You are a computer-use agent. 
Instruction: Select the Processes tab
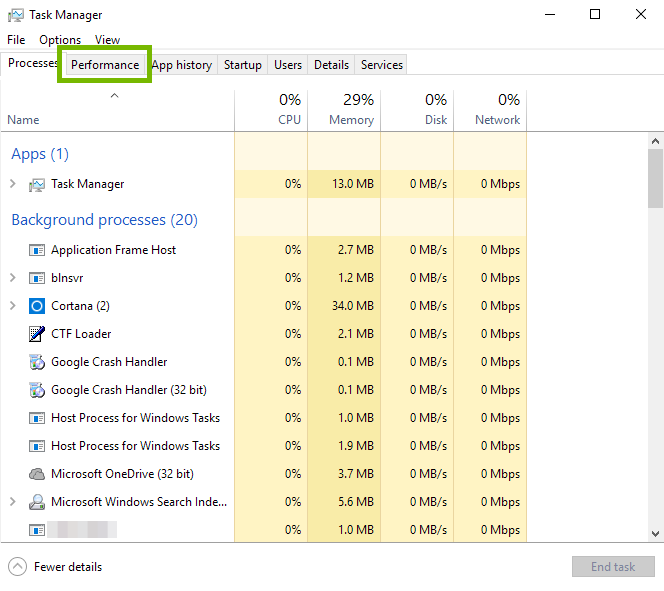33,63
